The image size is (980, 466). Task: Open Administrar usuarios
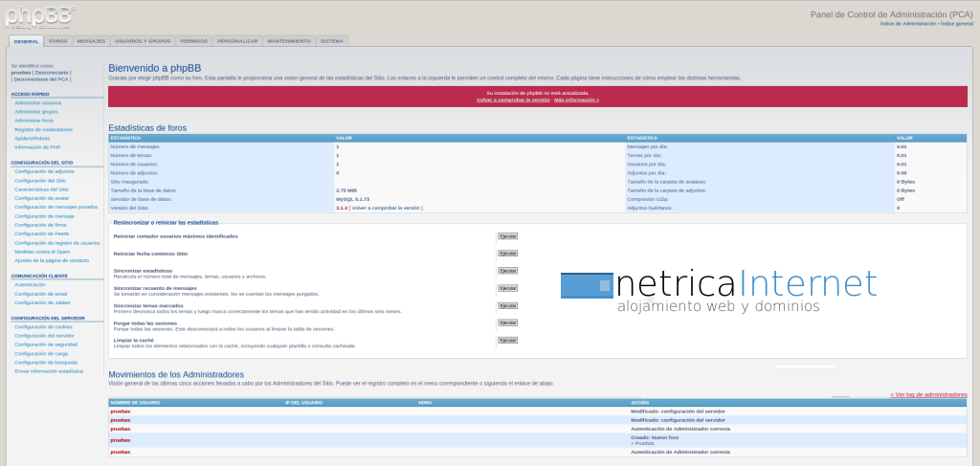[x=38, y=102]
